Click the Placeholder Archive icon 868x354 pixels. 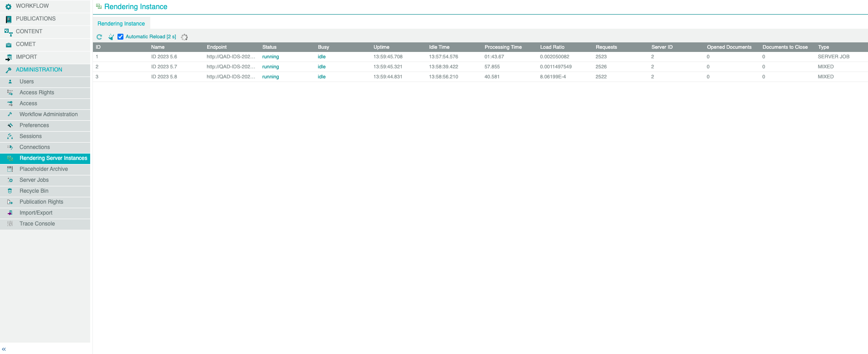10,169
